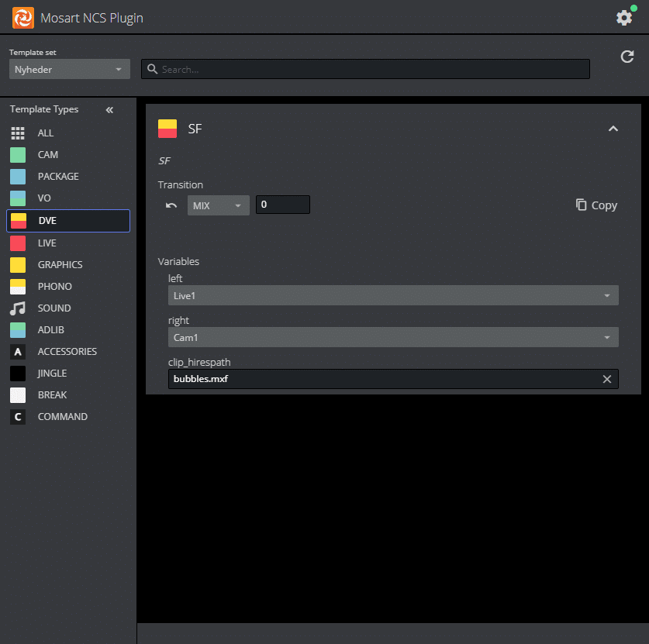Viewport: 649px width, 644px height.
Task: Open the left variable dropdown set to Live1
Action: (x=392, y=295)
